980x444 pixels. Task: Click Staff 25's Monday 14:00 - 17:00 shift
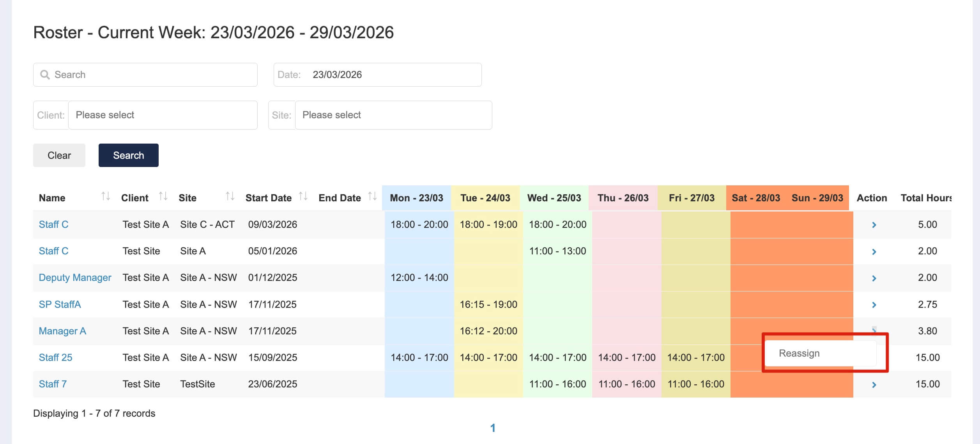pos(419,358)
